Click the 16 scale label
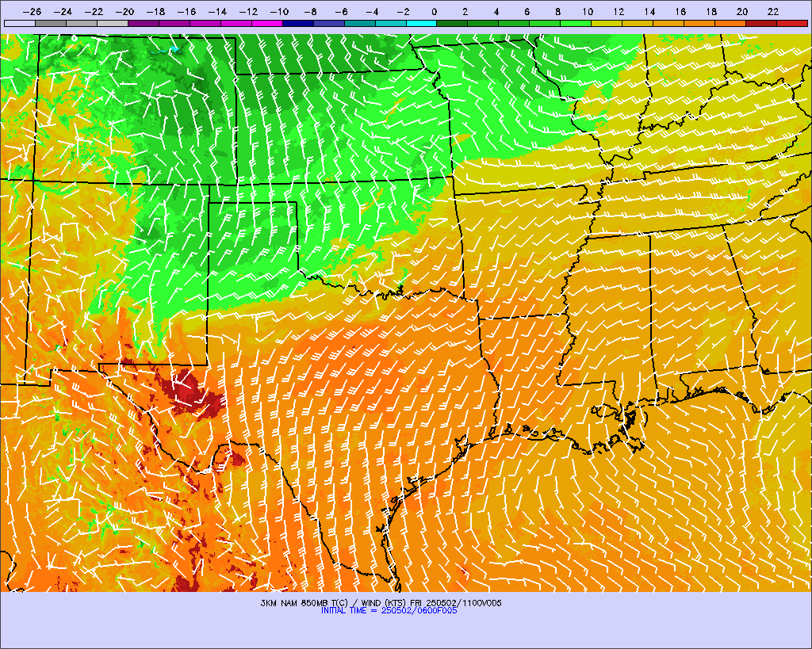Screen dimensions: 812x649 point(680,11)
